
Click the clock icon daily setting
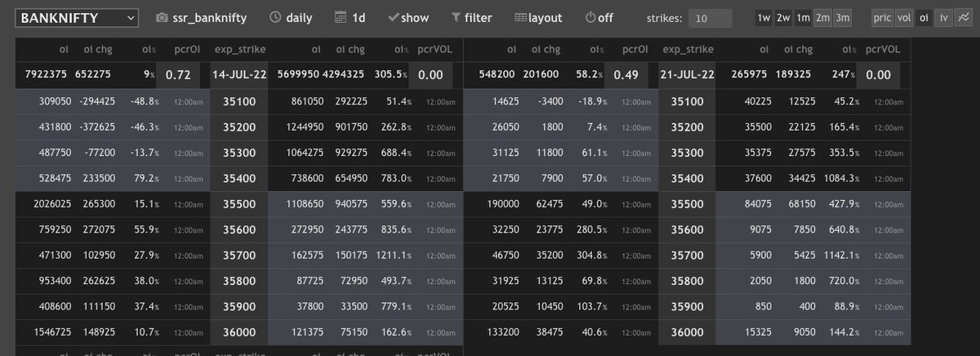tap(291, 17)
